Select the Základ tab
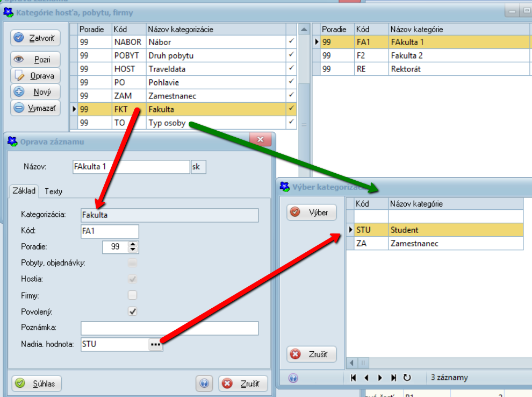 coord(24,191)
